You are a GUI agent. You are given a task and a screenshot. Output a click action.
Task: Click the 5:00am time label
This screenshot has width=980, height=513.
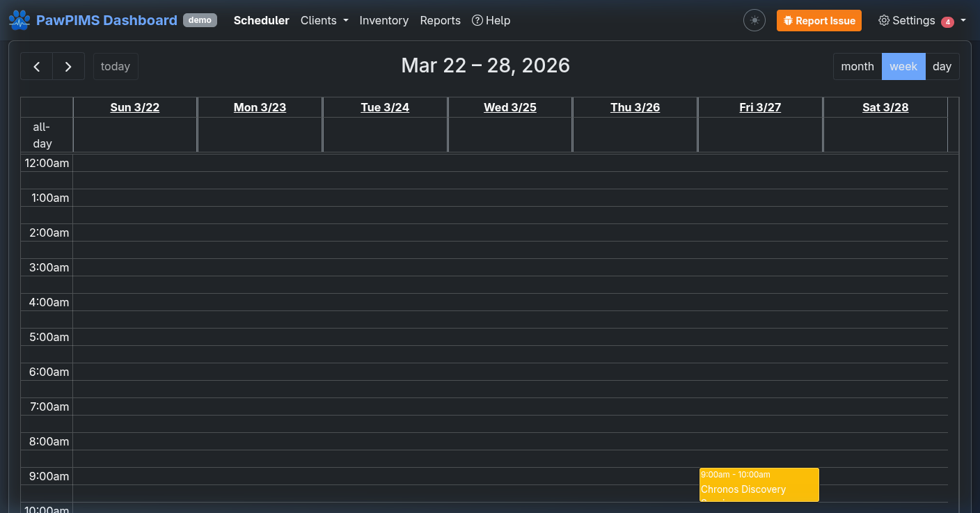(x=49, y=337)
